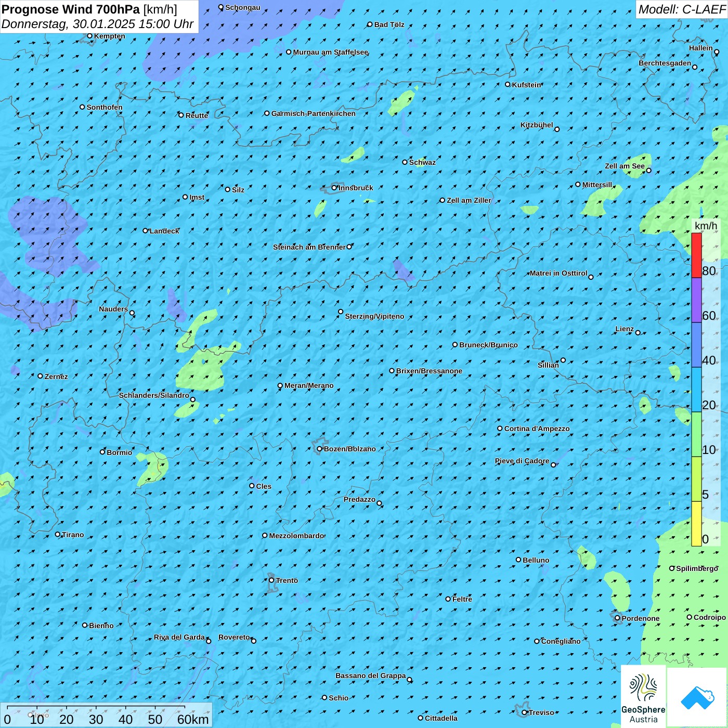The height and width of the screenshot is (728, 728).
Task: Click the 'Garmisch-Partenkirchen' label
Action: (x=314, y=113)
